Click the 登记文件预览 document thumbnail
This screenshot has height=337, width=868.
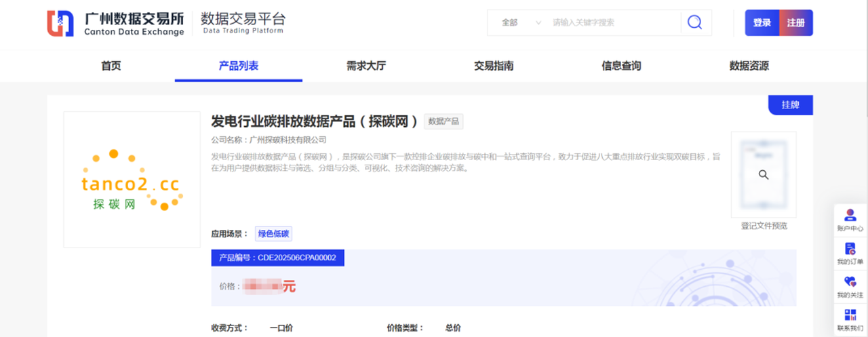pyautogui.click(x=764, y=174)
